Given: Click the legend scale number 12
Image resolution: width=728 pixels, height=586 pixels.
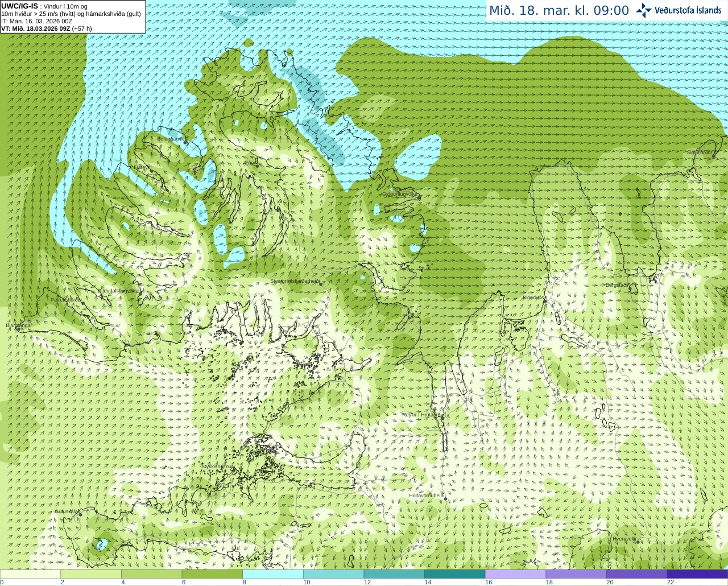Looking at the screenshot, I should click(367, 582).
